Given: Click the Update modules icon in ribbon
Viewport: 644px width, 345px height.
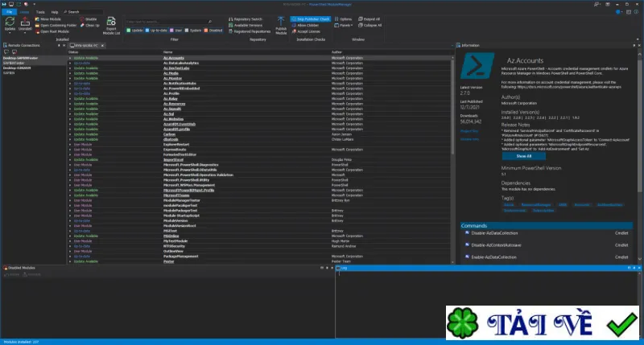Looking at the screenshot, I should pos(10,22).
